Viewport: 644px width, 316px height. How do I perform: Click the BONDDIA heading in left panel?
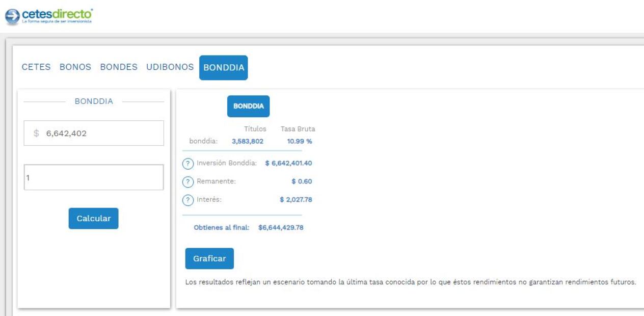tap(94, 101)
